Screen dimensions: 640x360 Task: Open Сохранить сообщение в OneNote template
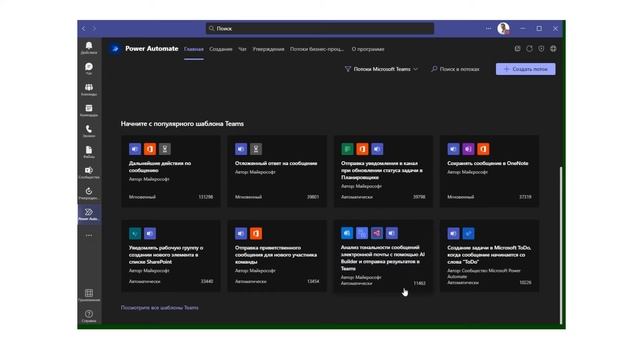[x=489, y=171]
